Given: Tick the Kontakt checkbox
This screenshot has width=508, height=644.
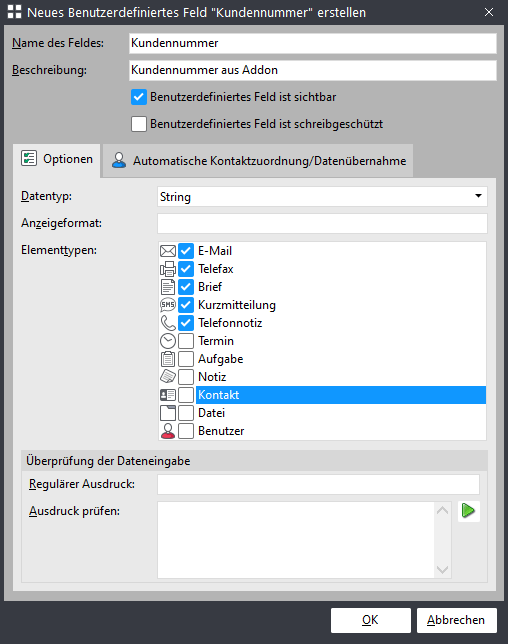Looking at the screenshot, I should [x=186, y=395].
